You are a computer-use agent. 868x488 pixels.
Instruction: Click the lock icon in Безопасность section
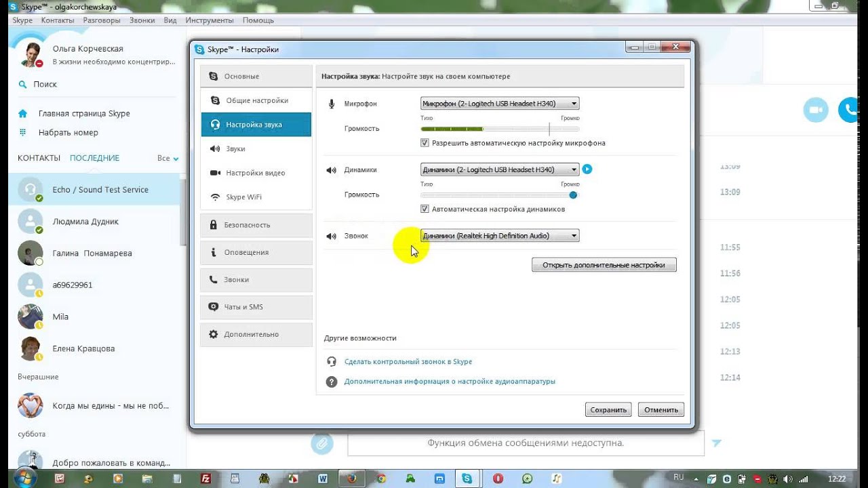click(x=214, y=224)
